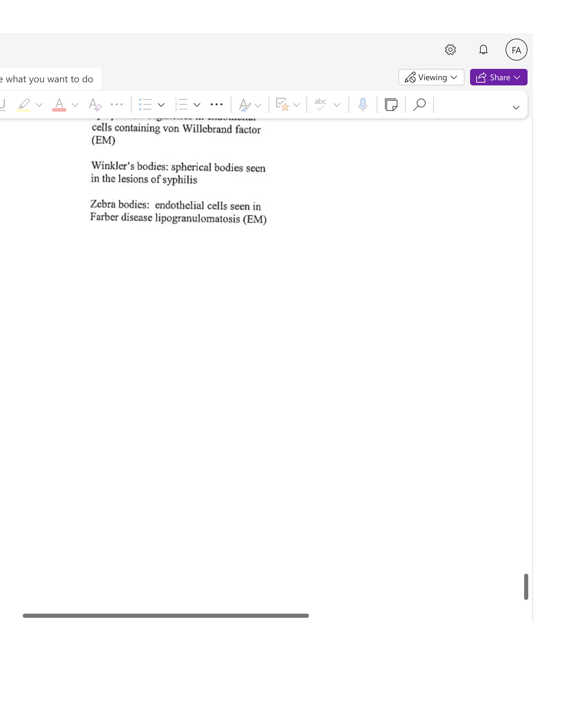Apply yellow text highlight color
This screenshot has height=728, width=562.
point(23,104)
